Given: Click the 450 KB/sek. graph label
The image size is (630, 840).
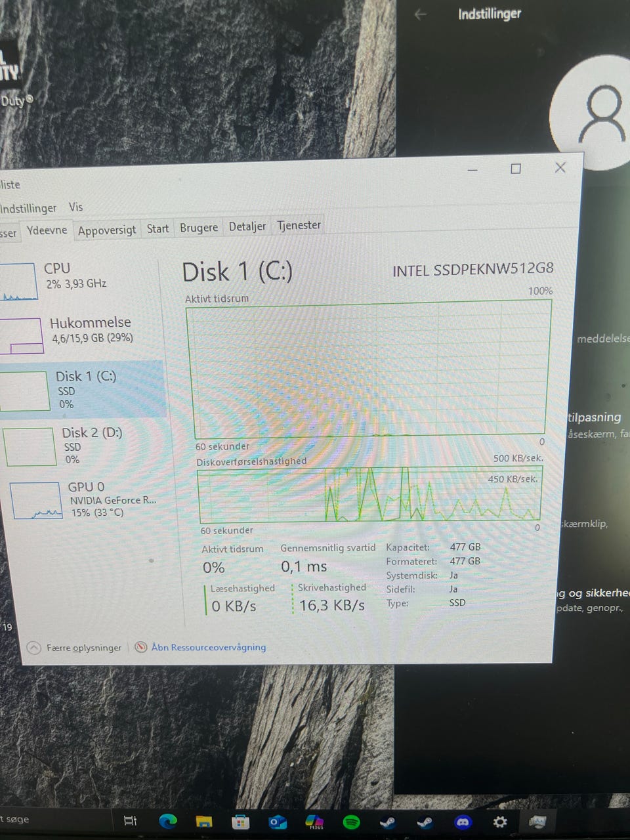Looking at the screenshot, I should [x=513, y=479].
